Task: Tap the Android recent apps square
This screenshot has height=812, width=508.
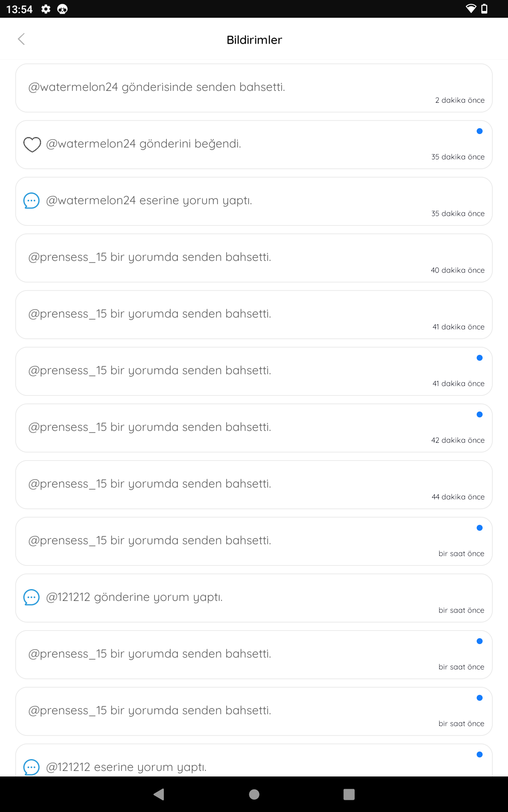Action: click(x=349, y=794)
